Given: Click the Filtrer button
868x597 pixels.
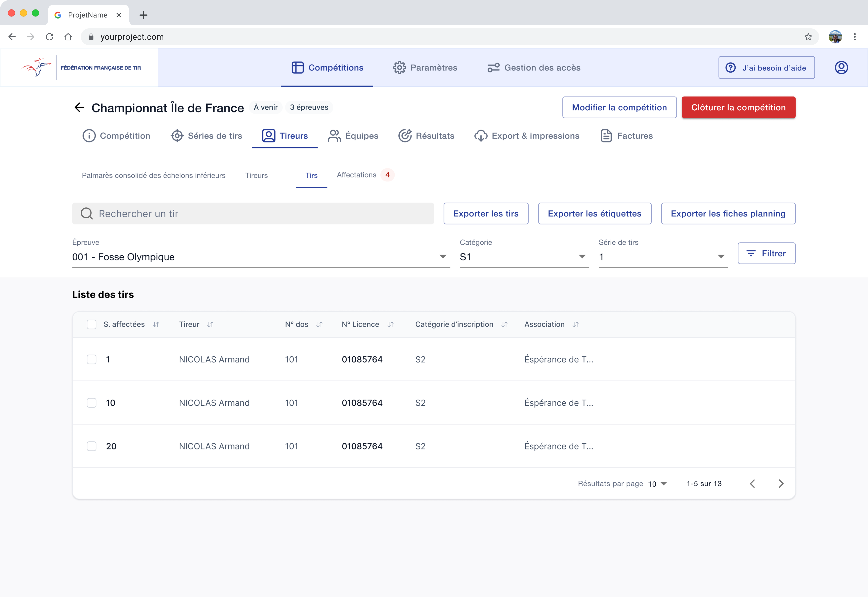Looking at the screenshot, I should click(x=766, y=253).
